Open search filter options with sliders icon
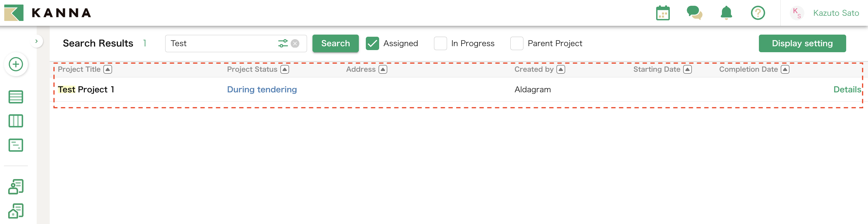The image size is (868, 224). click(282, 43)
